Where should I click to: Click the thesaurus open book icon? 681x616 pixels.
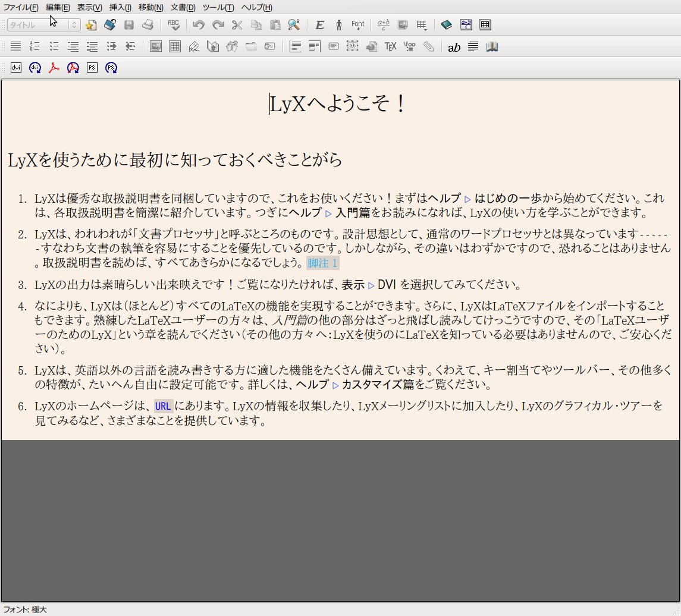coord(492,46)
